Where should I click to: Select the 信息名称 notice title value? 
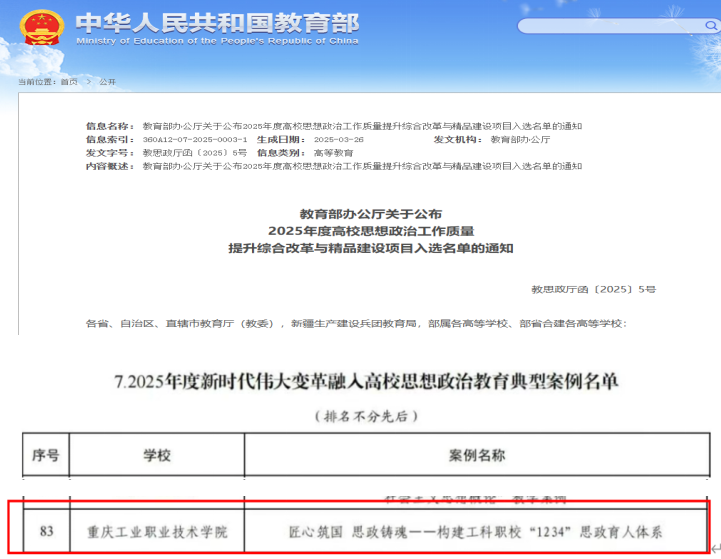362,126
